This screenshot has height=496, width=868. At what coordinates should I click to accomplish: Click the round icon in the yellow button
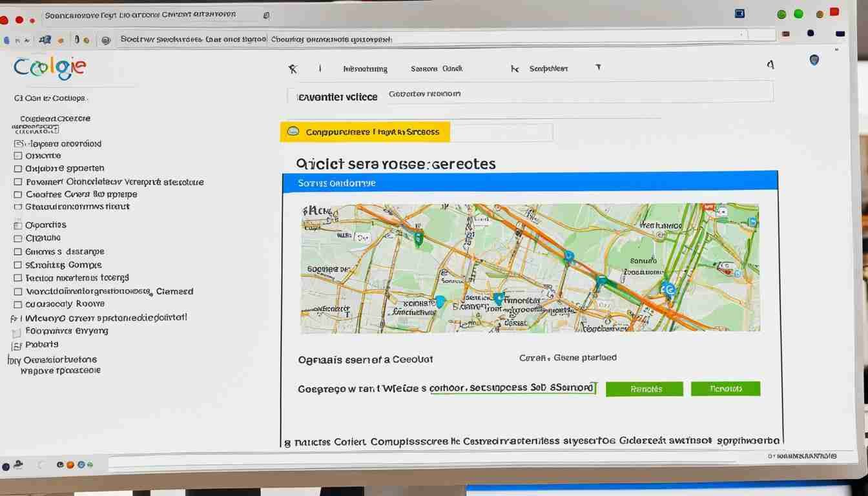click(x=293, y=132)
